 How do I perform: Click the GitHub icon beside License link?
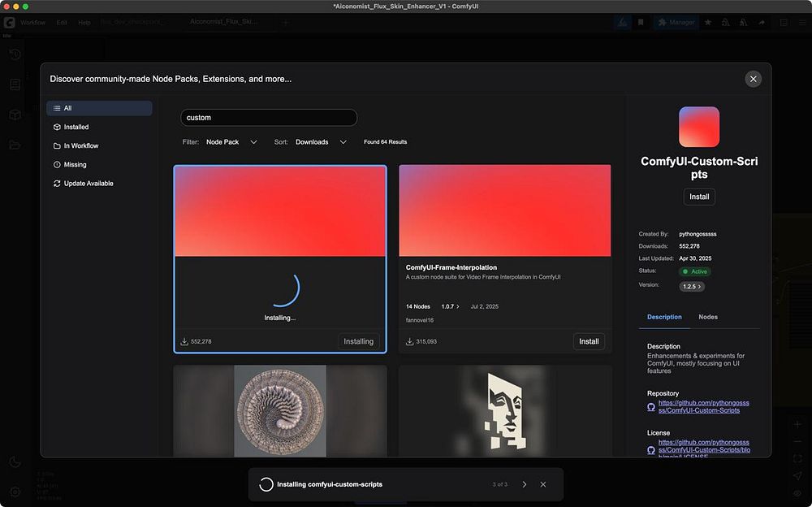click(651, 450)
